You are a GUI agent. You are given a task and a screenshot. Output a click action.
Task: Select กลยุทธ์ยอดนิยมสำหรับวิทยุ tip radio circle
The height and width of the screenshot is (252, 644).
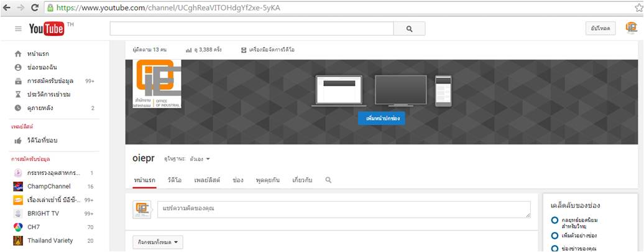(x=555, y=220)
